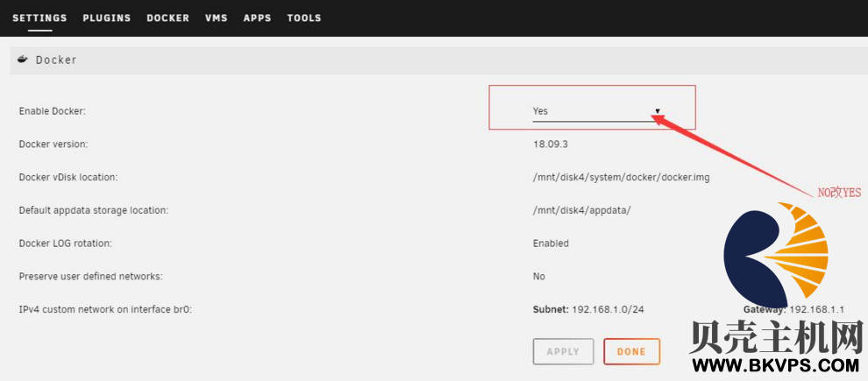868x381 pixels.
Task: Open the SETTINGS tab
Action: click(39, 18)
